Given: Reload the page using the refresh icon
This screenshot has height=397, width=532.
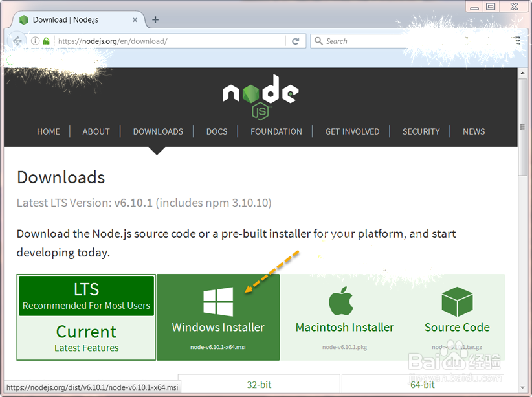Looking at the screenshot, I should click(296, 41).
